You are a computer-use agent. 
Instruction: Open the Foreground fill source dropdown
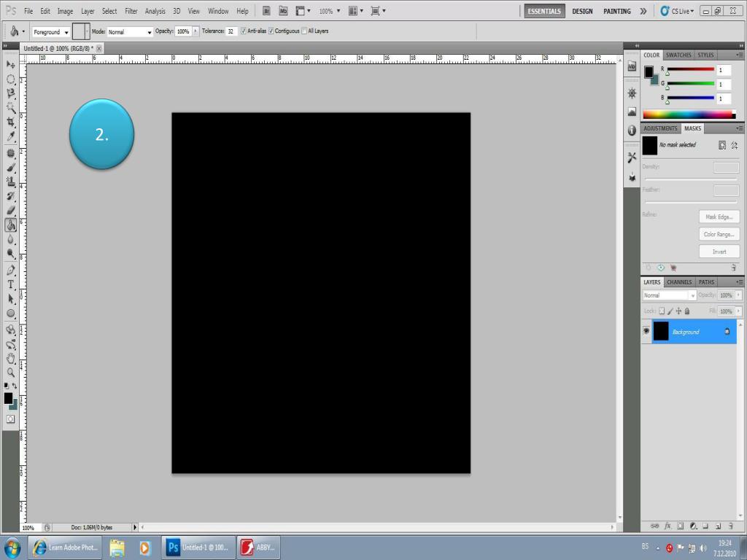pyautogui.click(x=50, y=32)
